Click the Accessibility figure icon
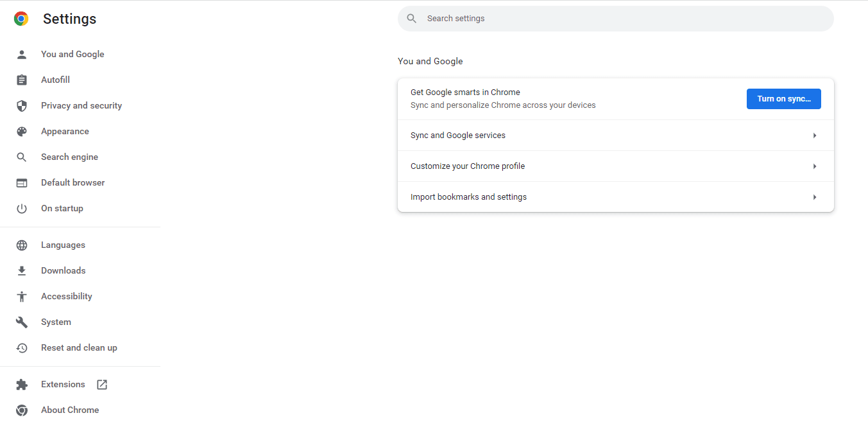The height and width of the screenshot is (438, 868). [22, 296]
